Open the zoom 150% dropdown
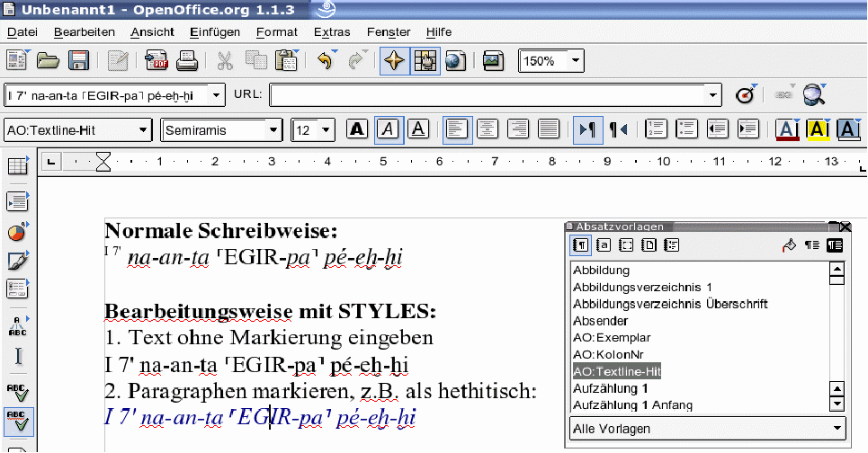 575,61
